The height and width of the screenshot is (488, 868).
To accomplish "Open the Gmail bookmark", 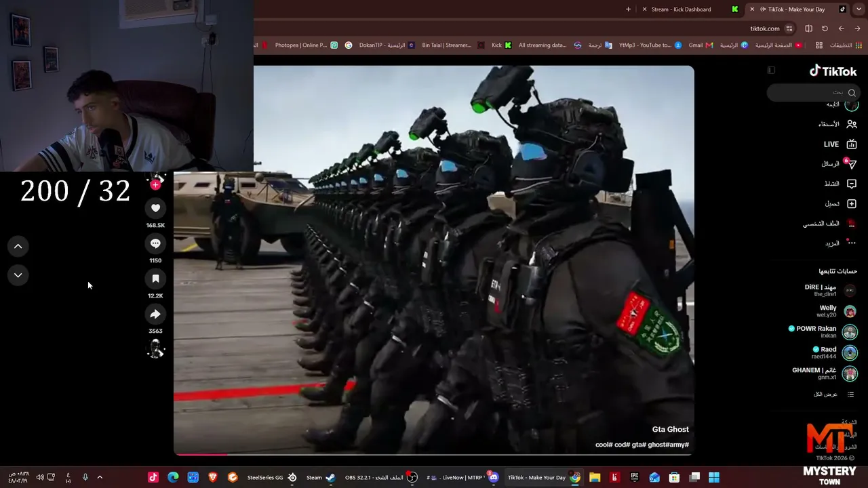I will 701,45.
